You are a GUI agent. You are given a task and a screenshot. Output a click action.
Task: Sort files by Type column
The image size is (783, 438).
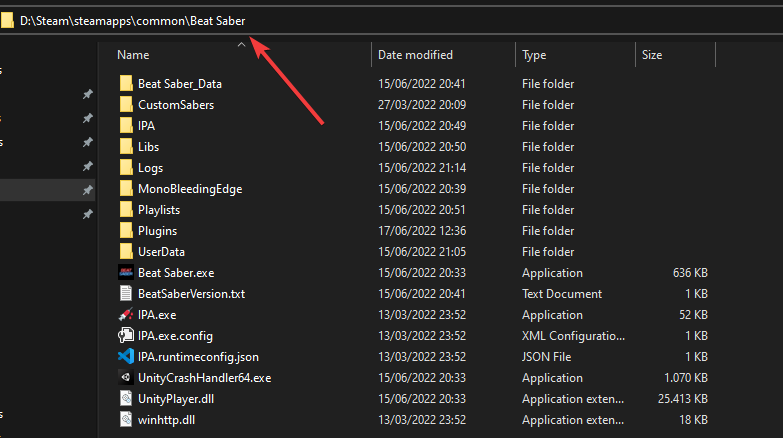click(x=534, y=55)
